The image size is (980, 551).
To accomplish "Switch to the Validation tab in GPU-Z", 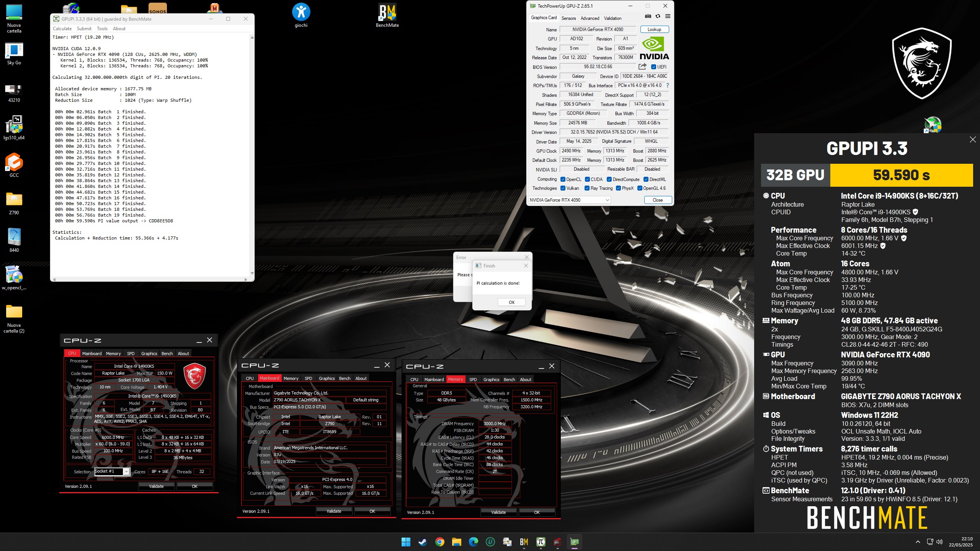I will 612,18.
